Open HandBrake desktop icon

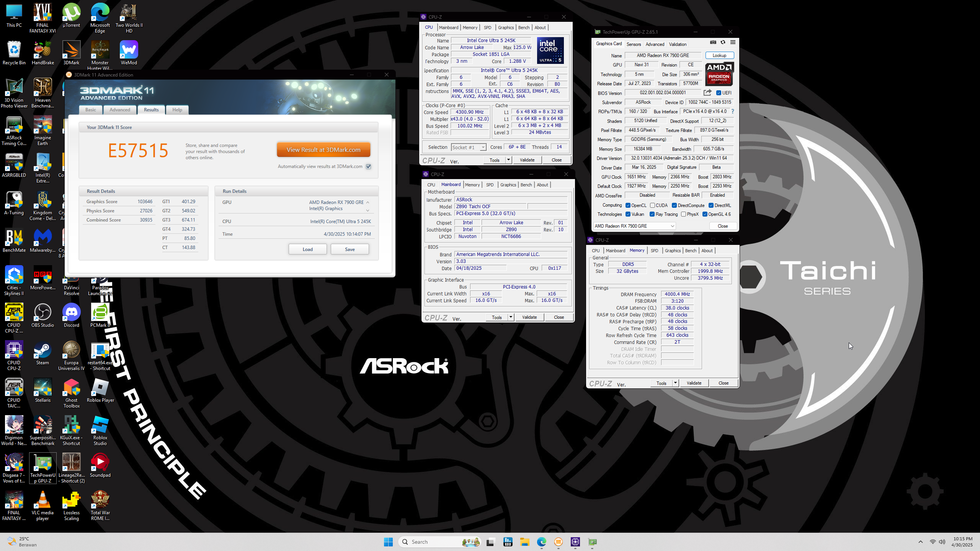point(42,53)
